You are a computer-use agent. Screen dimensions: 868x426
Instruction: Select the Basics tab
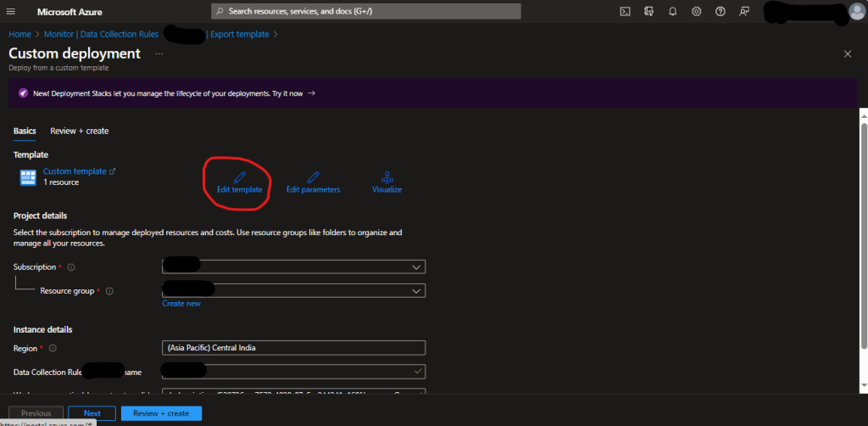point(25,131)
